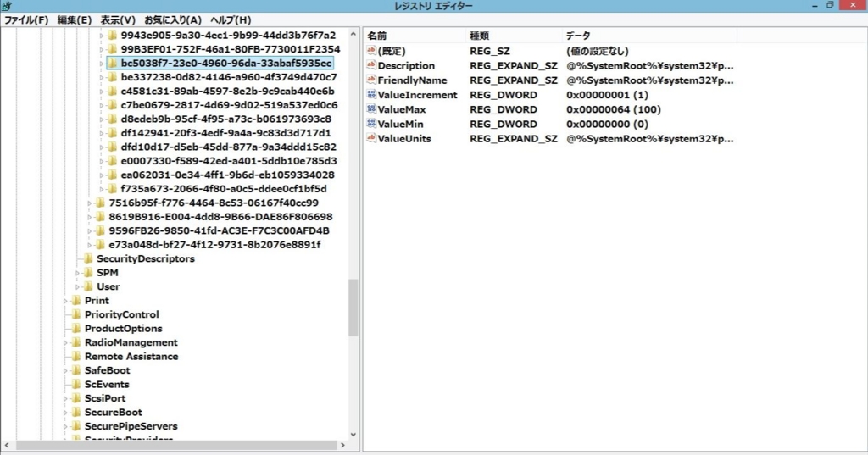Image resolution: width=868 pixels, height=455 pixels.
Task: Select the ValueIncrement value name
Action: click(417, 95)
